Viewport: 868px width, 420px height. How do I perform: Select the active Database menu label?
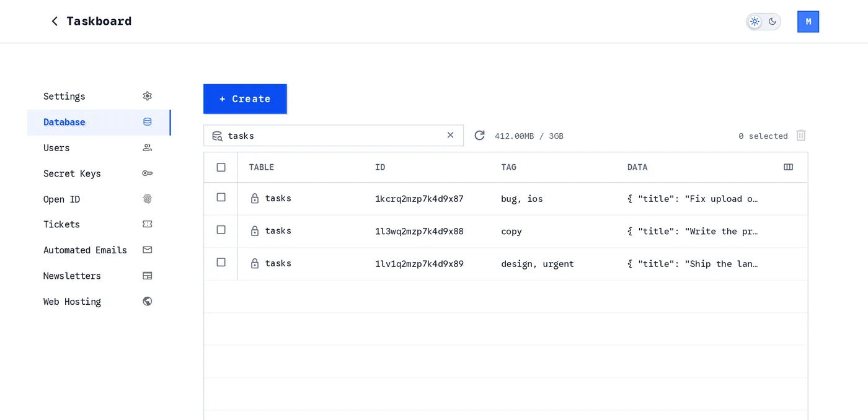(x=64, y=122)
